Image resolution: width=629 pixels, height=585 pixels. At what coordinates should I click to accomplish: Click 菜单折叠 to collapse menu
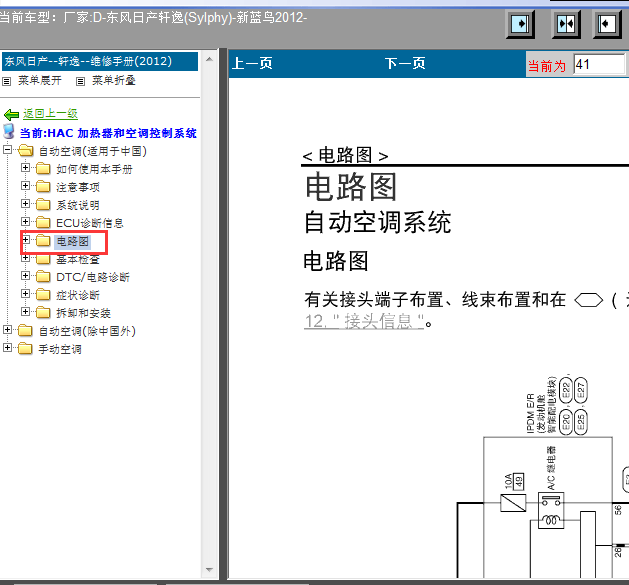[114, 81]
